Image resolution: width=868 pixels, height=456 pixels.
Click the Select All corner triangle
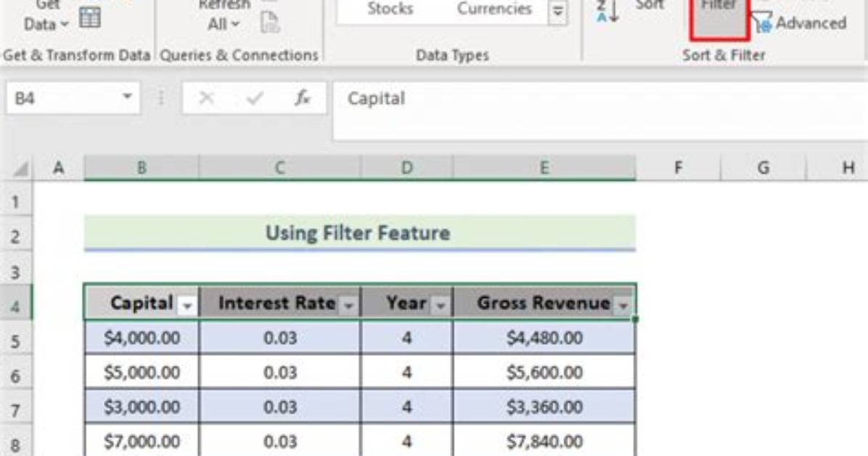(x=20, y=168)
